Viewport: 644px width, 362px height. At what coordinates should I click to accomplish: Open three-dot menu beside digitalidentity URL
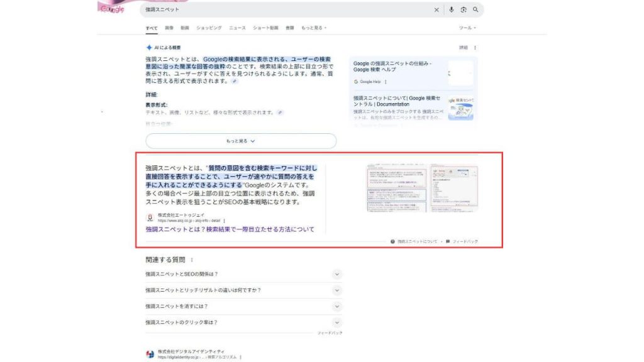(x=240, y=357)
